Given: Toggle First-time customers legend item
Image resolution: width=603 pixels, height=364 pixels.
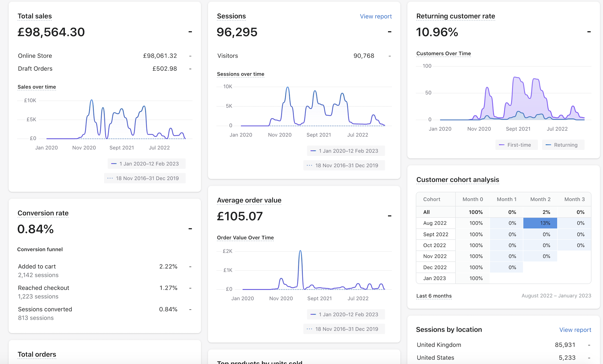Looking at the screenshot, I should click(x=516, y=145).
